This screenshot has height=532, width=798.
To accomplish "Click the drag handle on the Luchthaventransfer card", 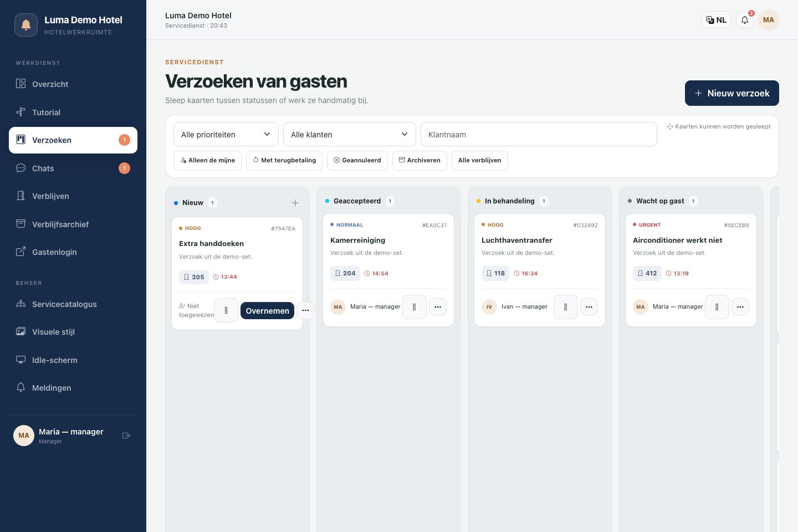I will [566, 307].
